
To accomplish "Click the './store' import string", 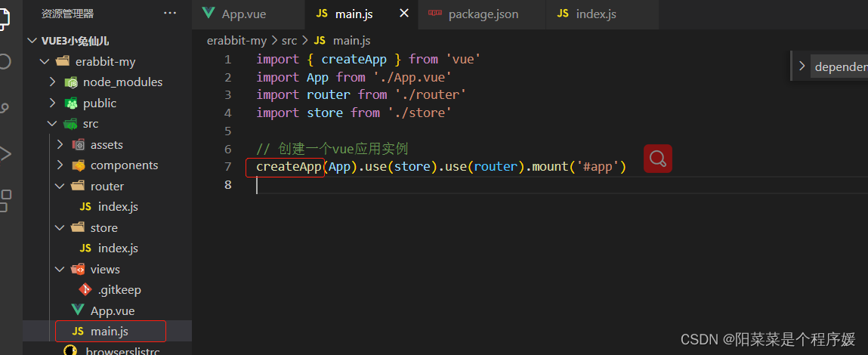I will pos(419,113).
